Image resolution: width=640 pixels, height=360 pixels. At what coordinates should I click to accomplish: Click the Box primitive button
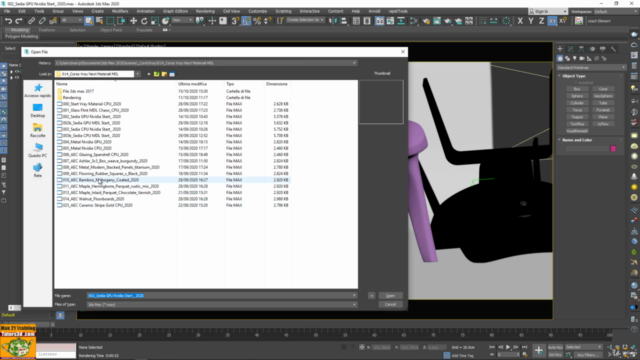click(577, 89)
